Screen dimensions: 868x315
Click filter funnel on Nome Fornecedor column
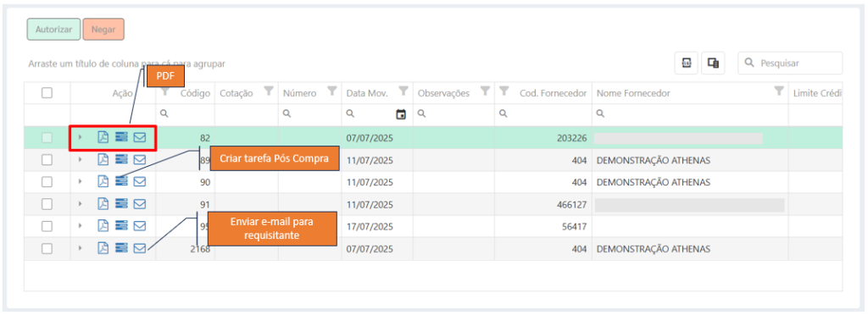[779, 91]
